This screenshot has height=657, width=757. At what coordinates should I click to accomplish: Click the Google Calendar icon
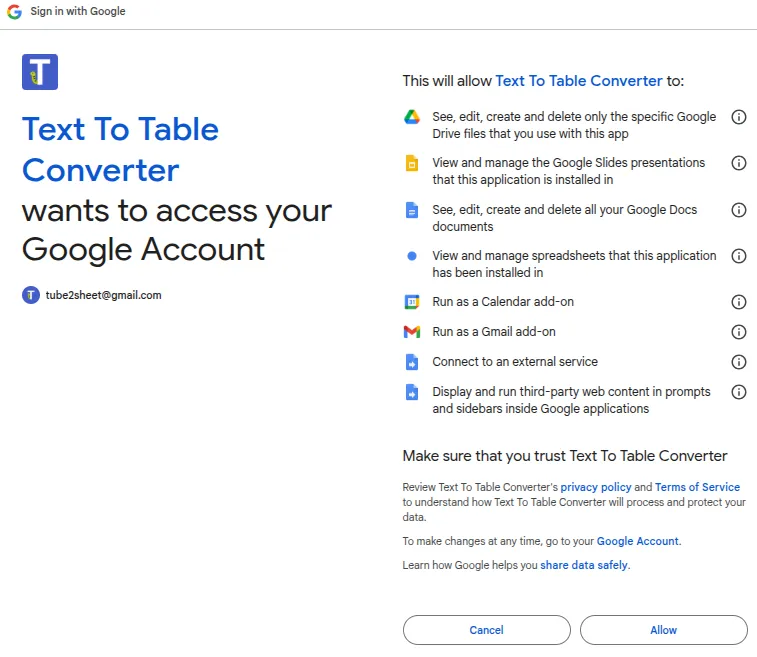coord(411,302)
